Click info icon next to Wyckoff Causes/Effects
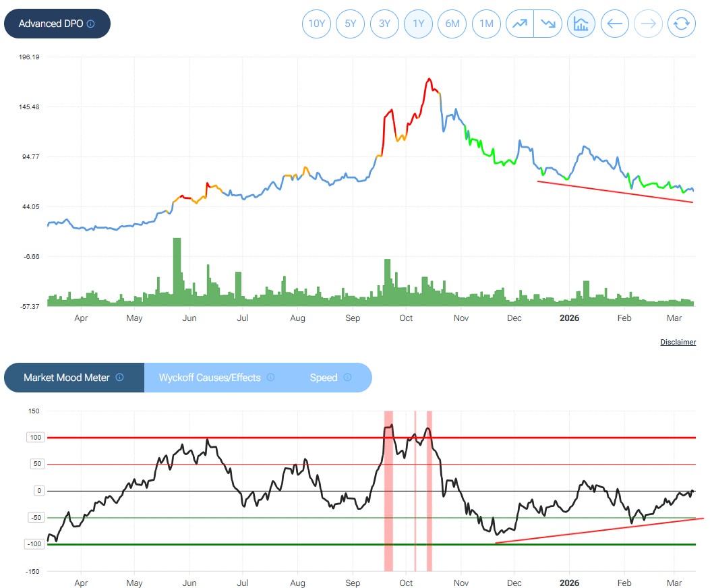This screenshot has height=588, width=710. coord(270,378)
